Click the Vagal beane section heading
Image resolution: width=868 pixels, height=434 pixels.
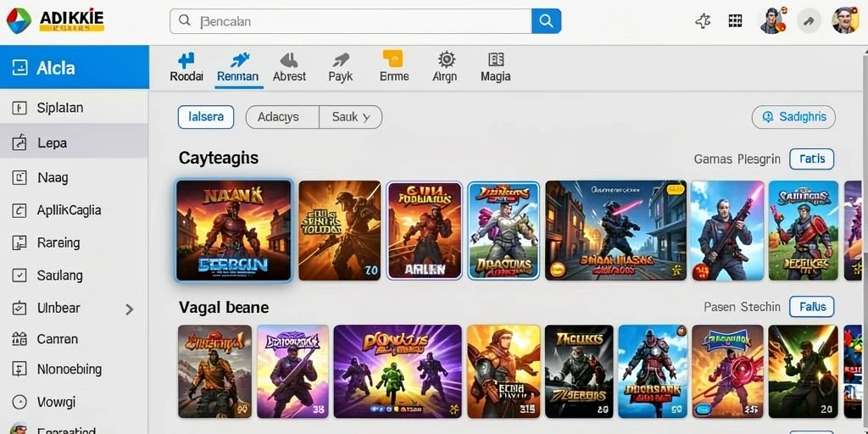(x=224, y=307)
